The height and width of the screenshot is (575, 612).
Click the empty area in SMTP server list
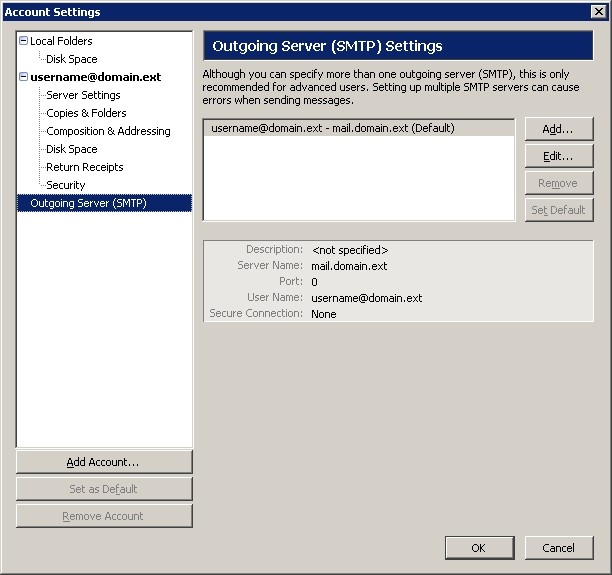coord(358,180)
